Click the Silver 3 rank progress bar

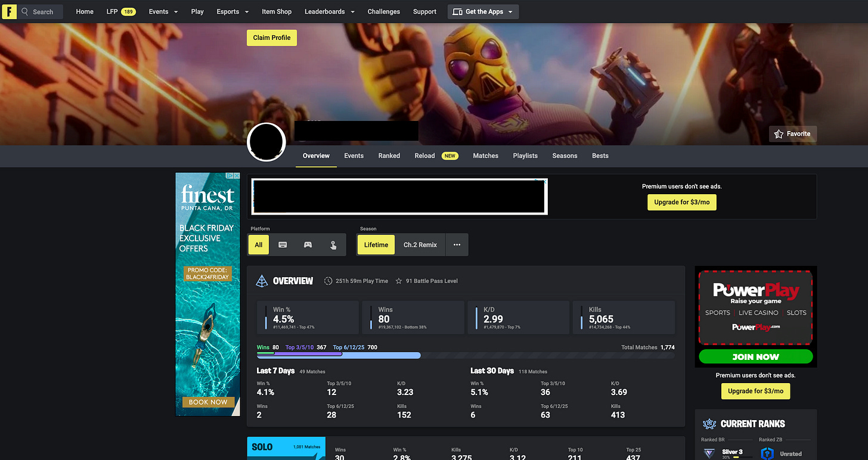tap(743, 458)
